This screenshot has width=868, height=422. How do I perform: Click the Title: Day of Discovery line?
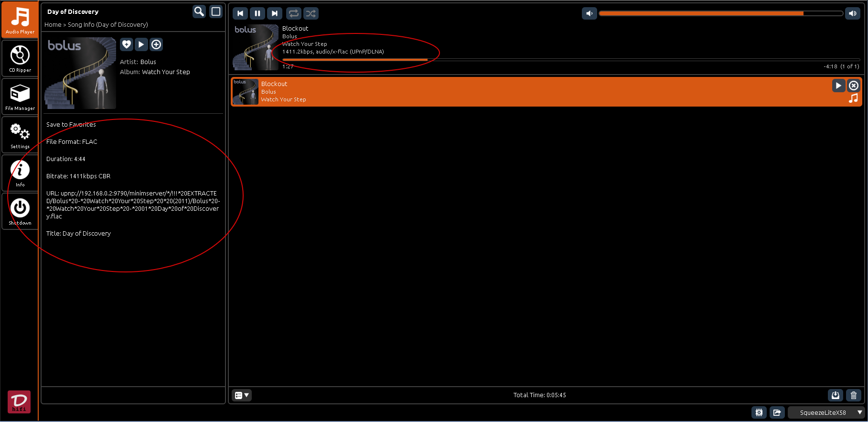pyautogui.click(x=78, y=233)
